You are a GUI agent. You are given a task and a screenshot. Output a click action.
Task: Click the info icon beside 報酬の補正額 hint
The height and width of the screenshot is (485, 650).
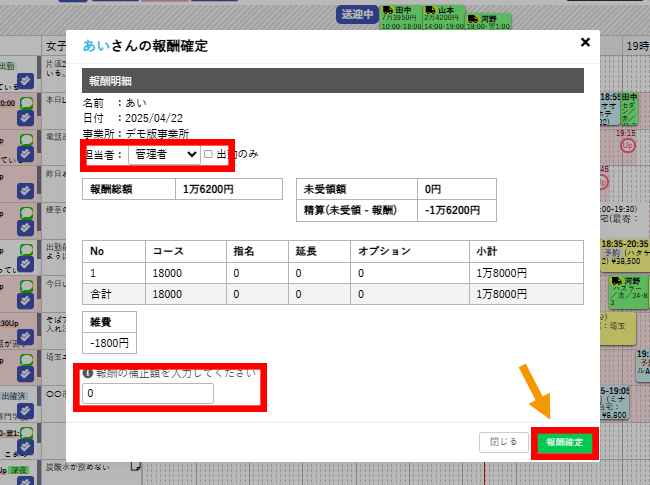[87, 373]
